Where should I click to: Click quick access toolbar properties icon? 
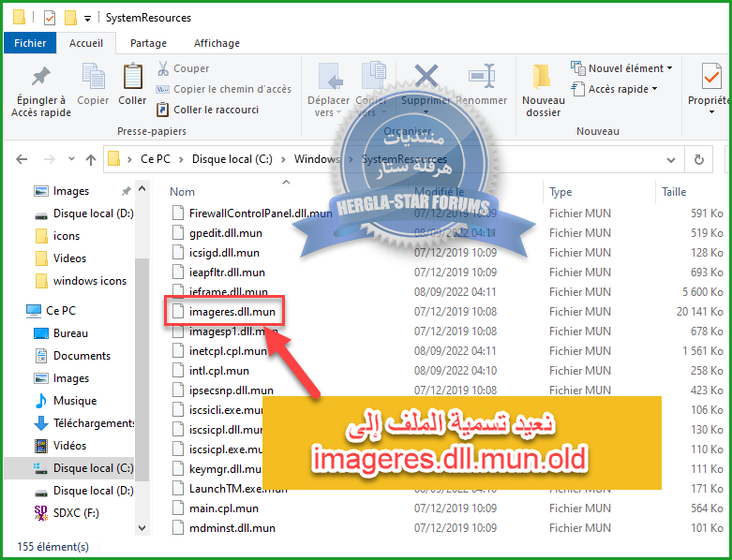coord(50,18)
